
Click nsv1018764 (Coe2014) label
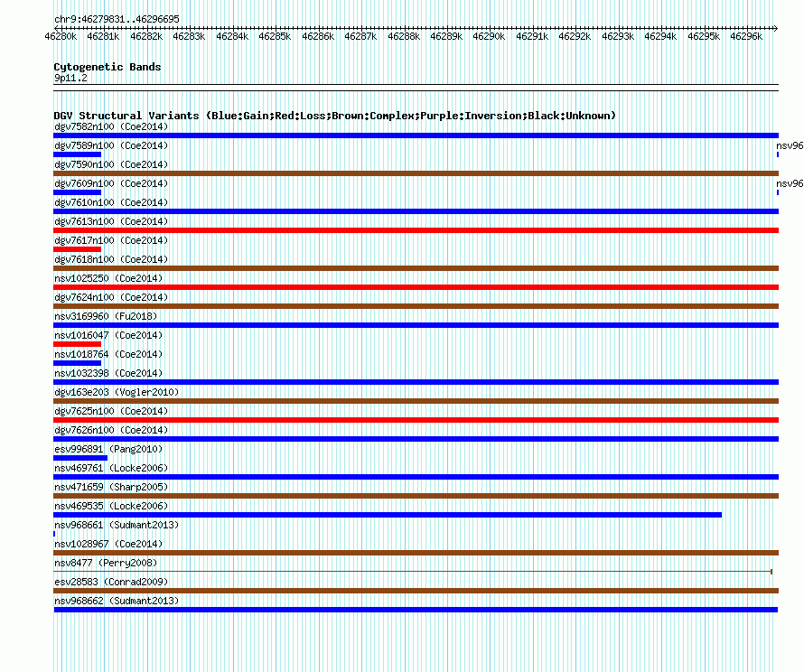coord(108,354)
